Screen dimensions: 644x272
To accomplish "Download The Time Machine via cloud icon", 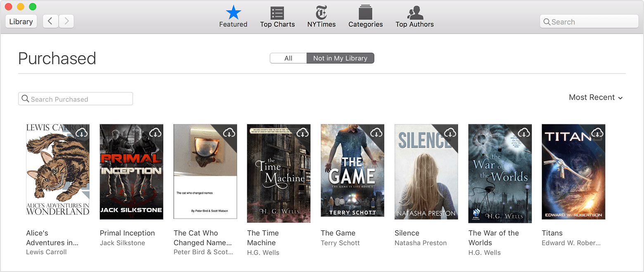I will 303,132.
